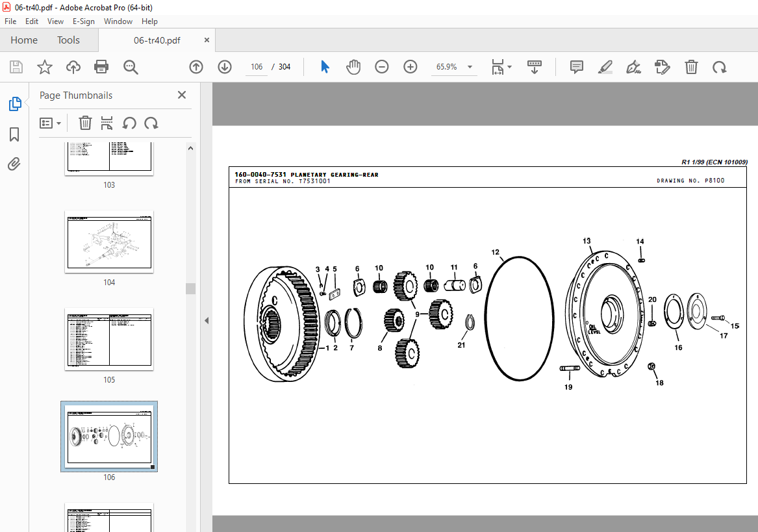Click the total page count 304 text
The width and height of the screenshot is (758, 532).
coord(284,67)
